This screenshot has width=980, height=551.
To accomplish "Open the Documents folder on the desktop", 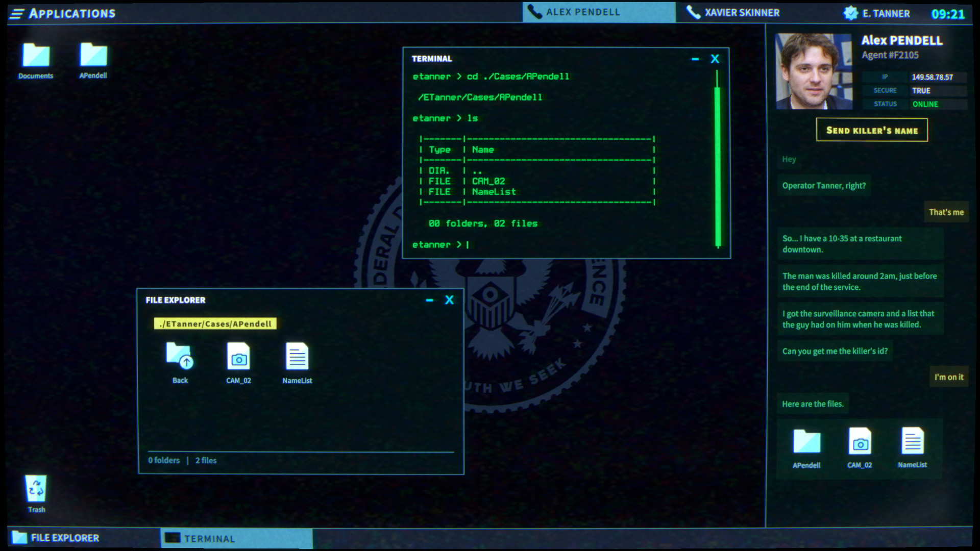I will [35, 57].
